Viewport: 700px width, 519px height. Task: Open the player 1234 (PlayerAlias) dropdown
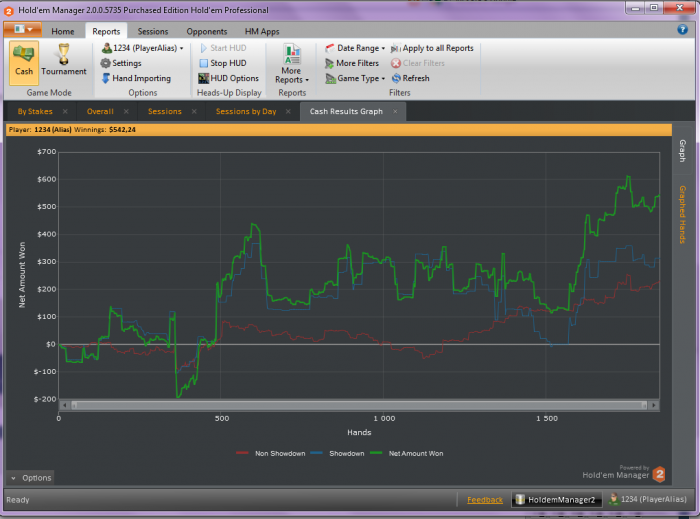click(x=142, y=48)
